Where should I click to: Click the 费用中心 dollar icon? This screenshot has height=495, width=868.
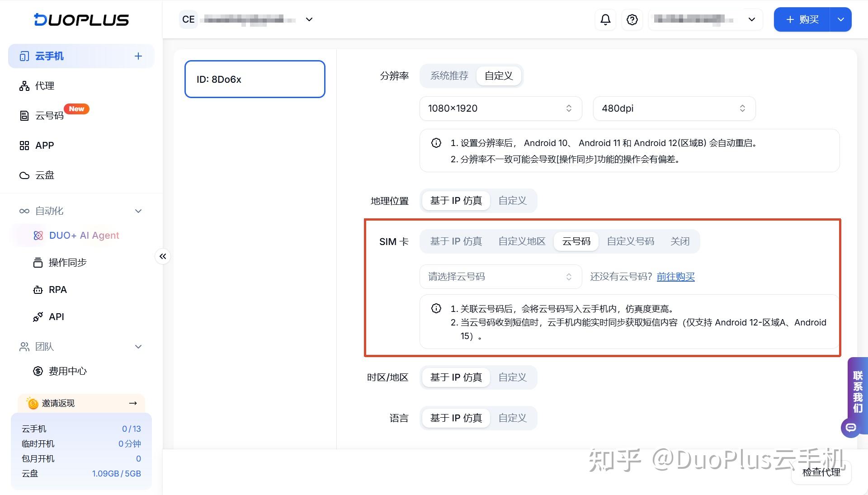pos(38,371)
